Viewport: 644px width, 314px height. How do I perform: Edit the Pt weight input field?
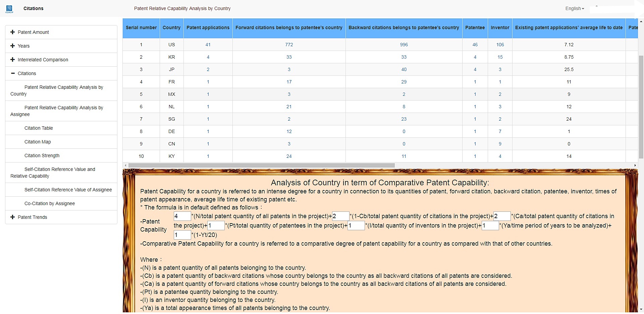pos(216,226)
